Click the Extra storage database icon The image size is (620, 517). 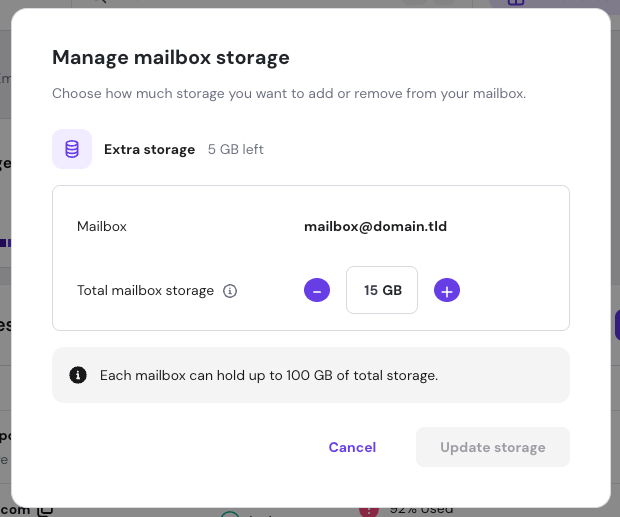(72, 149)
